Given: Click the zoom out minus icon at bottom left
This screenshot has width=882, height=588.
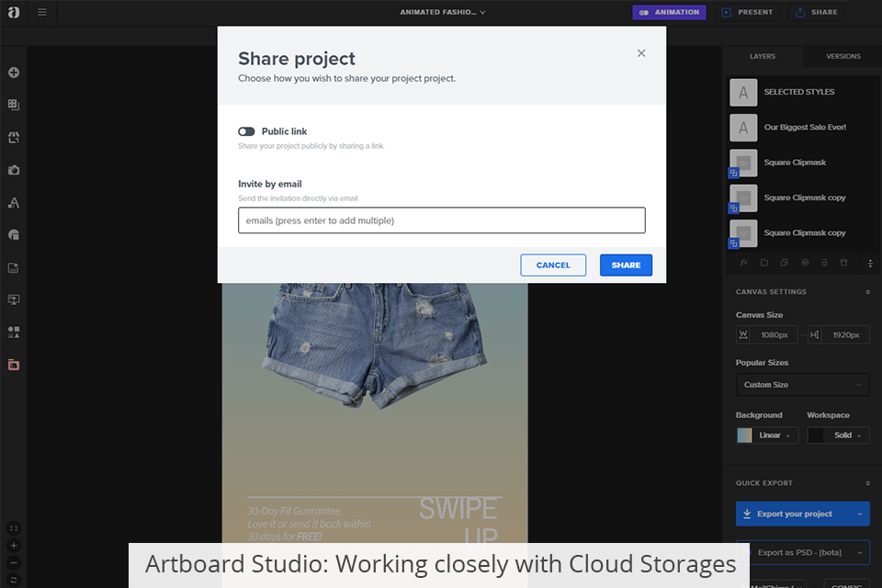Looking at the screenshot, I should (14, 562).
